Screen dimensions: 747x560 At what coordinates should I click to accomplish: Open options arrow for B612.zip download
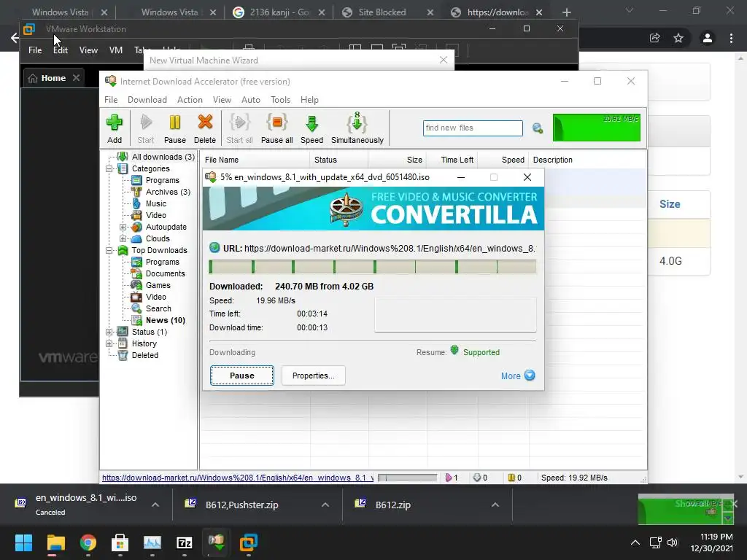495,505
